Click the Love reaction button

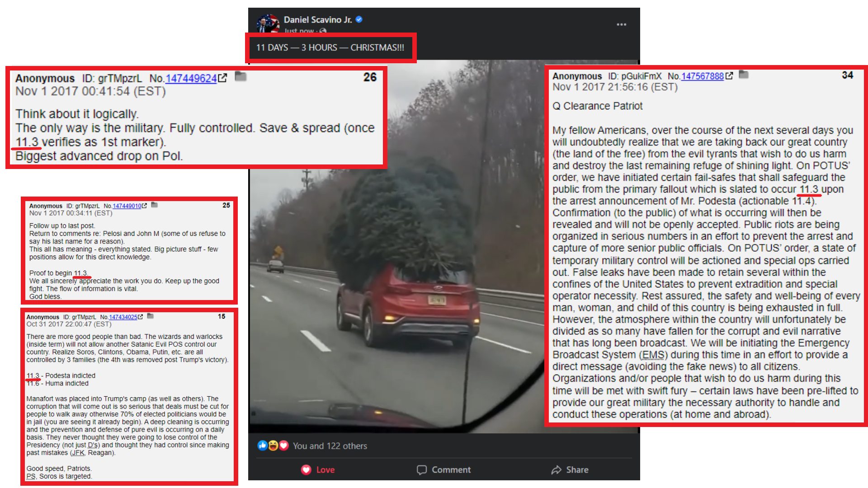tap(318, 470)
